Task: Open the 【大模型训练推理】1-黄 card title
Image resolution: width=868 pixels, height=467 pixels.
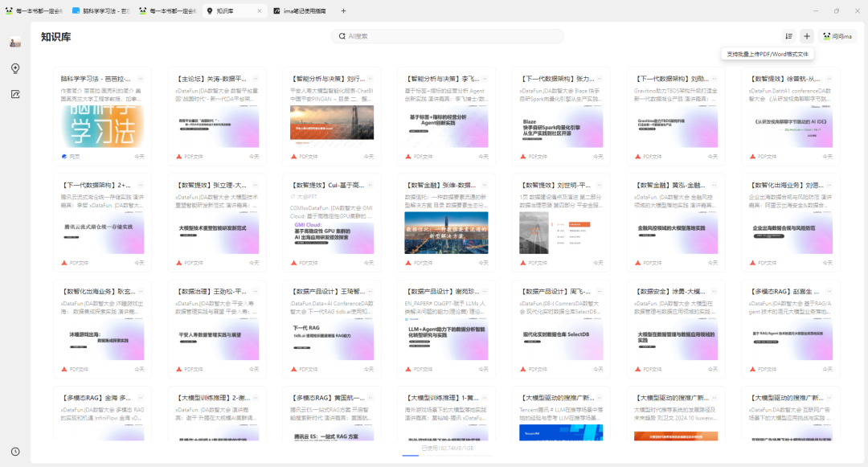Action: pyautogui.click(x=443, y=397)
